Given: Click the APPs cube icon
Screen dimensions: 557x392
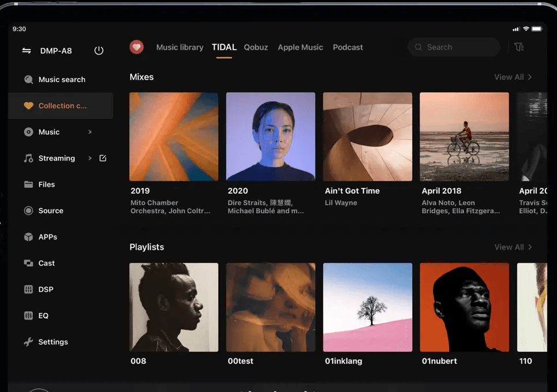Looking at the screenshot, I should pos(28,237).
